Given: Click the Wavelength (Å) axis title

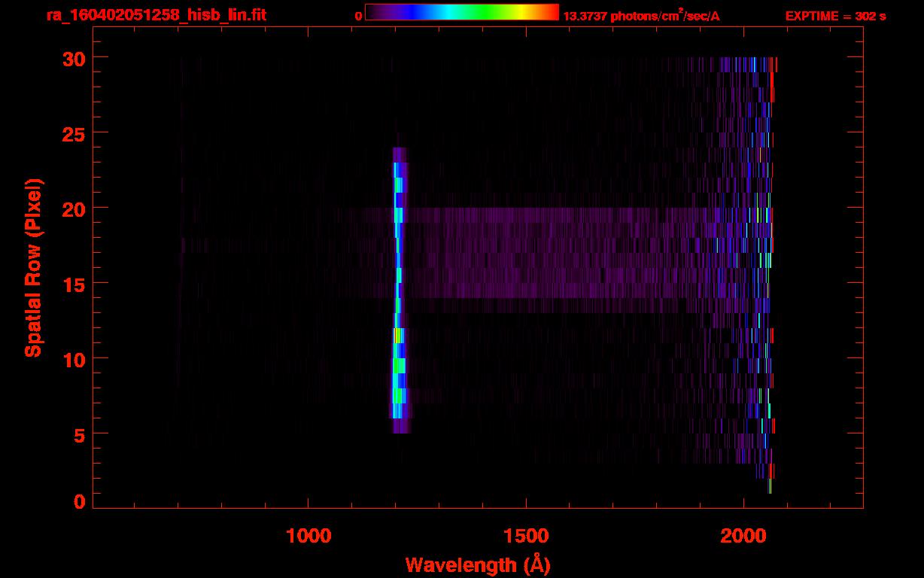Looking at the screenshot, I should (x=478, y=564).
